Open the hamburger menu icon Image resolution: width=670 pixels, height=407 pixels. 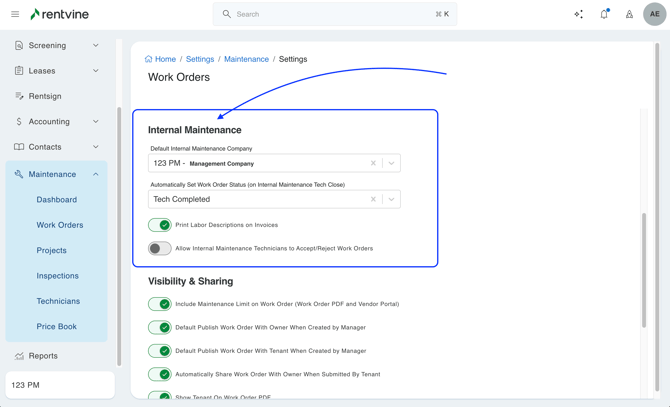click(15, 14)
